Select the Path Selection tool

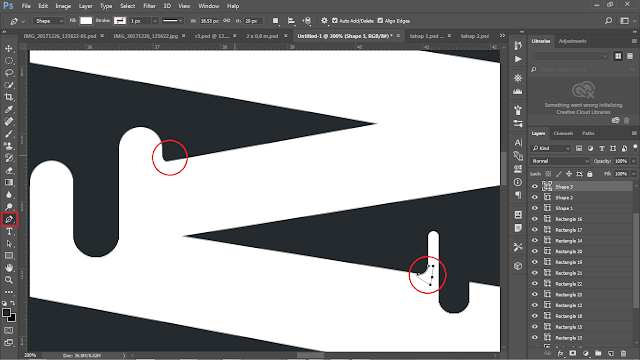9,244
